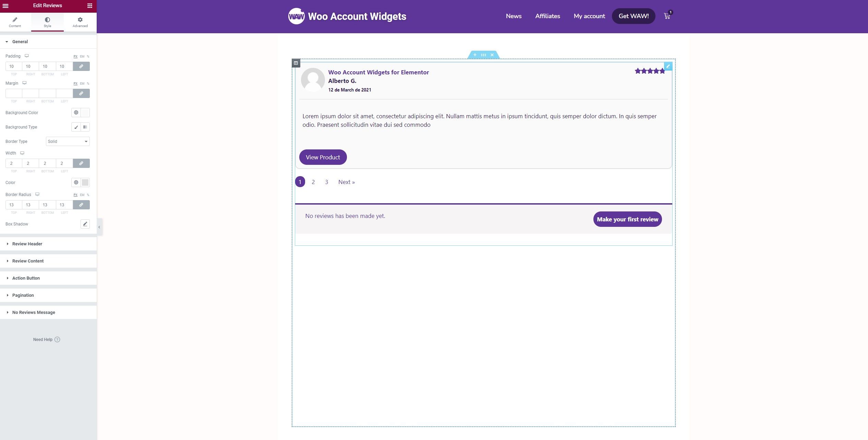Click the border Width responsive device icon
The height and width of the screenshot is (440, 868).
point(22,153)
